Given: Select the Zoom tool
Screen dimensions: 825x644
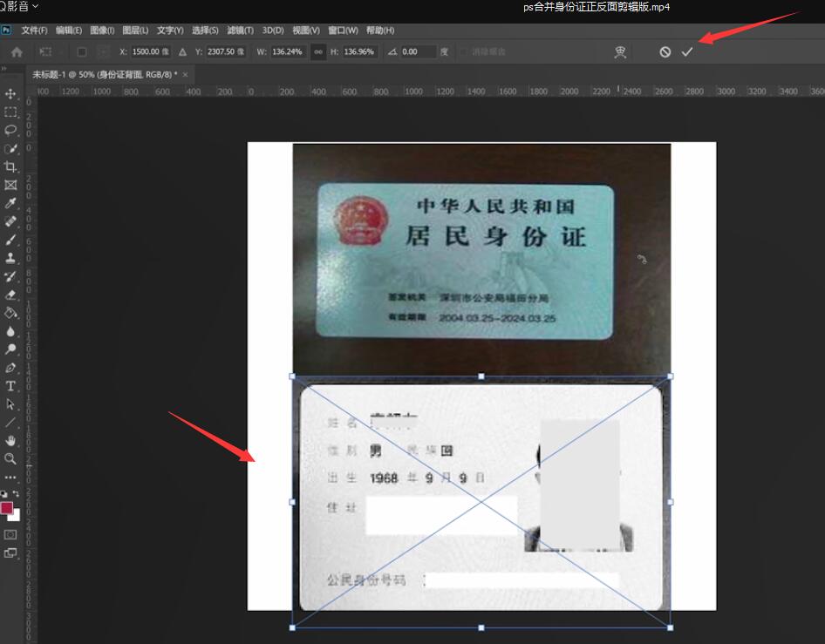Looking at the screenshot, I should 10,459.
